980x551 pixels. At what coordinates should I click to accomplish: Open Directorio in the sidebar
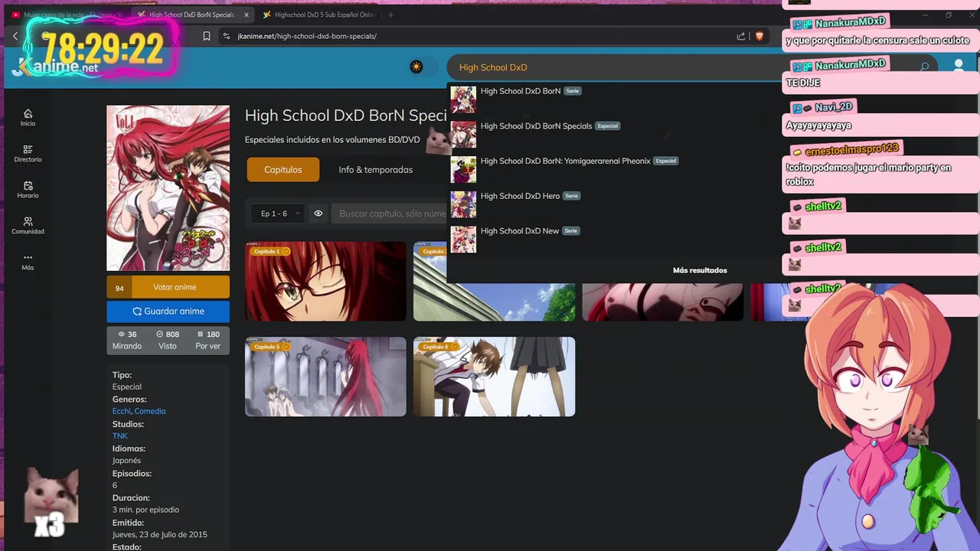coord(28,153)
